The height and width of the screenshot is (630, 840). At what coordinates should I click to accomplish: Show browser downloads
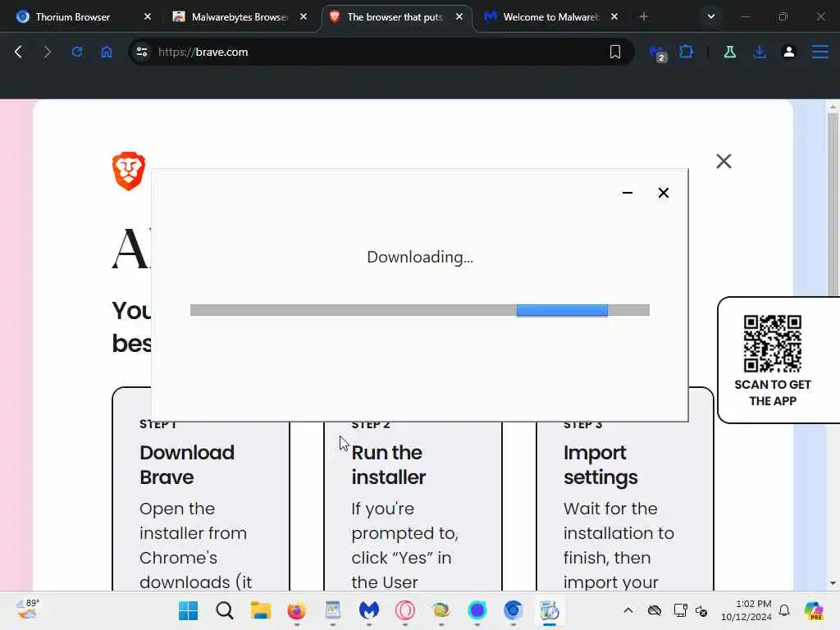pyautogui.click(x=760, y=52)
